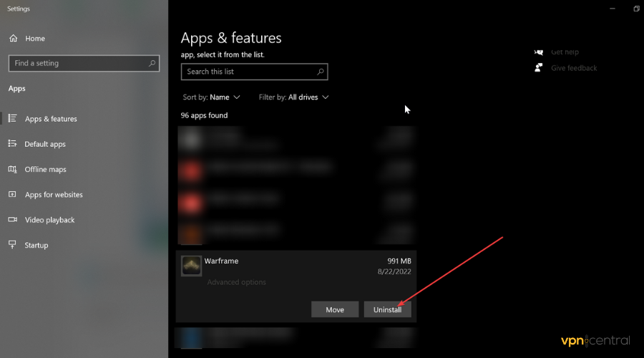
Task: Click the Give feedback person icon
Action: tap(539, 68)
